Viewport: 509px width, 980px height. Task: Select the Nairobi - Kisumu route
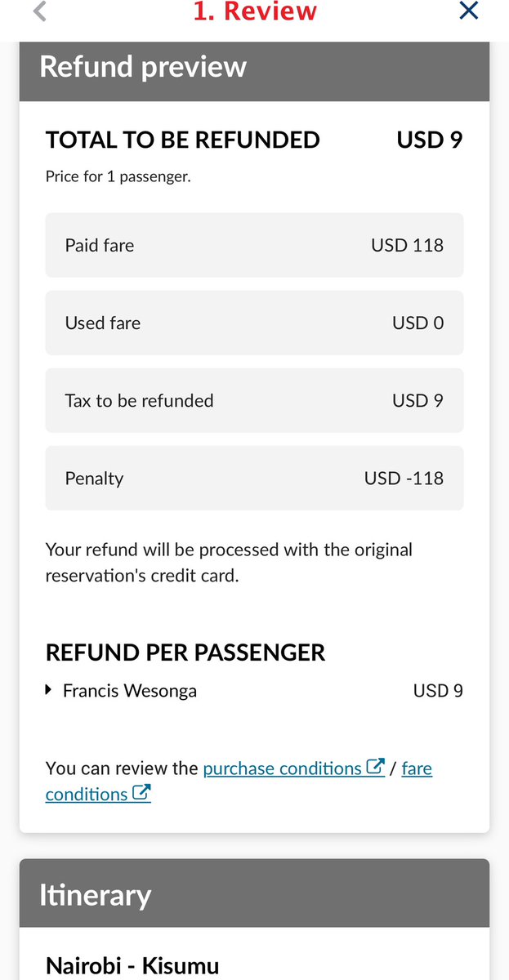pyautogui.click(x=132, y=966)
